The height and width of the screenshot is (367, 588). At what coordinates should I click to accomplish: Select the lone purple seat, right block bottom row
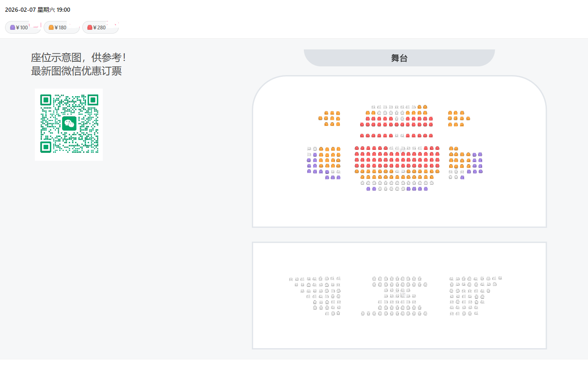462,178
